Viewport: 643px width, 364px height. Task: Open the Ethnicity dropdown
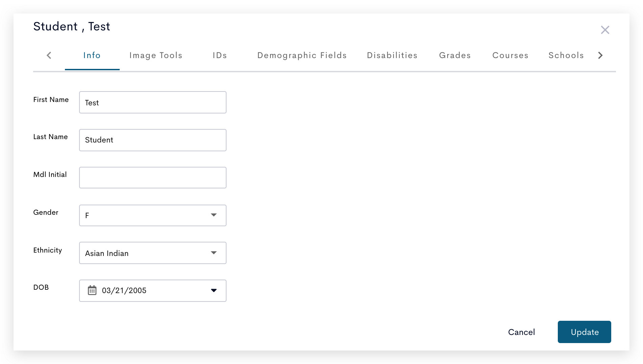[153, 253]
